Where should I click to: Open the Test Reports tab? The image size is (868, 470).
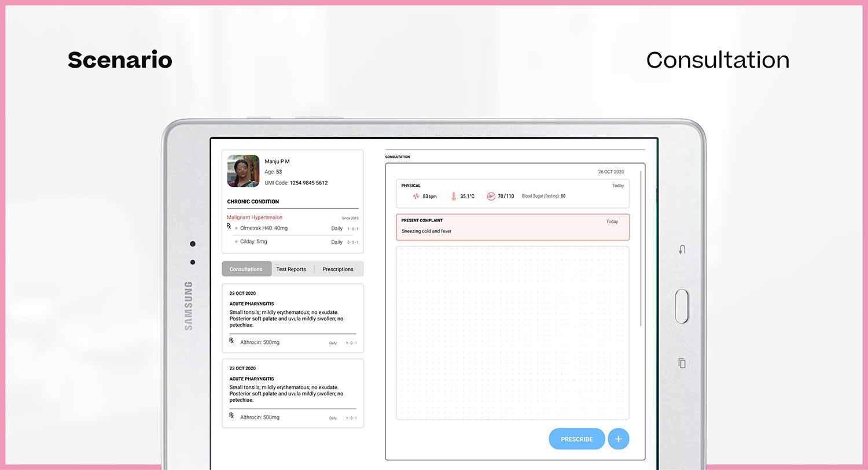(291, 269)
